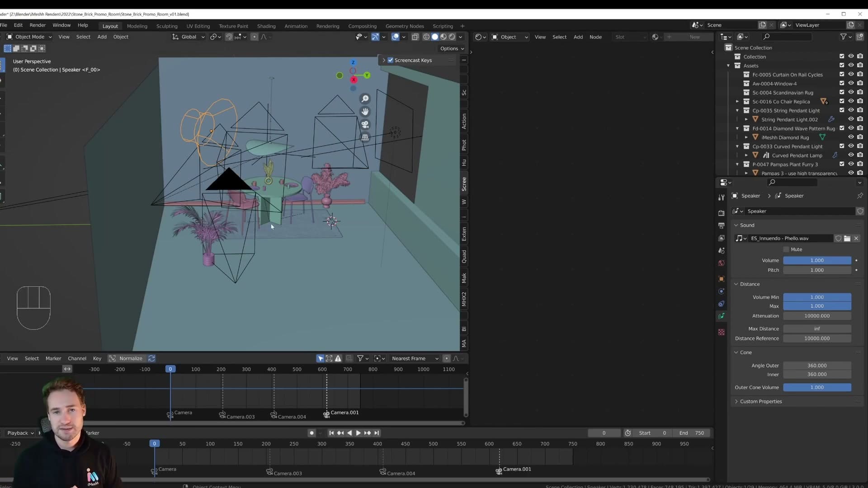
Task: Open the Speaker data properties tab
Action: 721,316
